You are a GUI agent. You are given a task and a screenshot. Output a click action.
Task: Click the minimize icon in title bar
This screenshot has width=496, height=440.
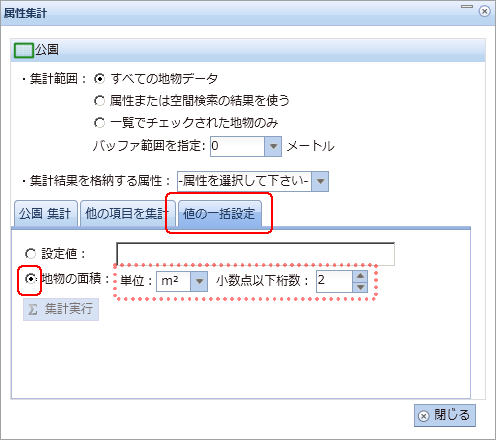point(467,7)
